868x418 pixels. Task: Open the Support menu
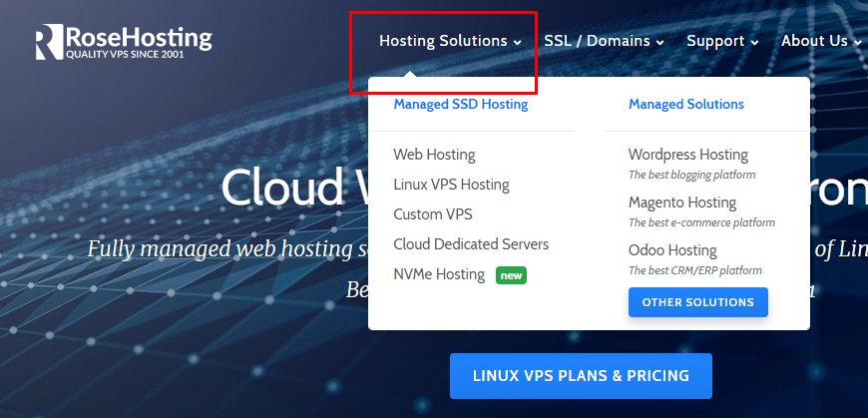pyautogui.click(x=722, y=41)
